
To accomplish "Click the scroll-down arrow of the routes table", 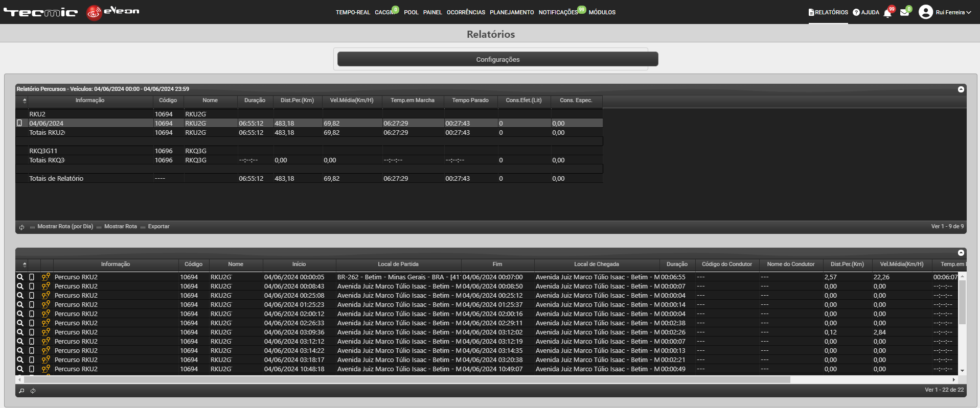I will point(962,371).
